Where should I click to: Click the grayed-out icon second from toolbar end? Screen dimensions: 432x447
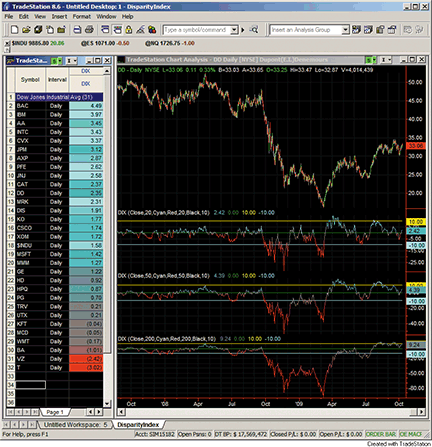click(408, 30)
